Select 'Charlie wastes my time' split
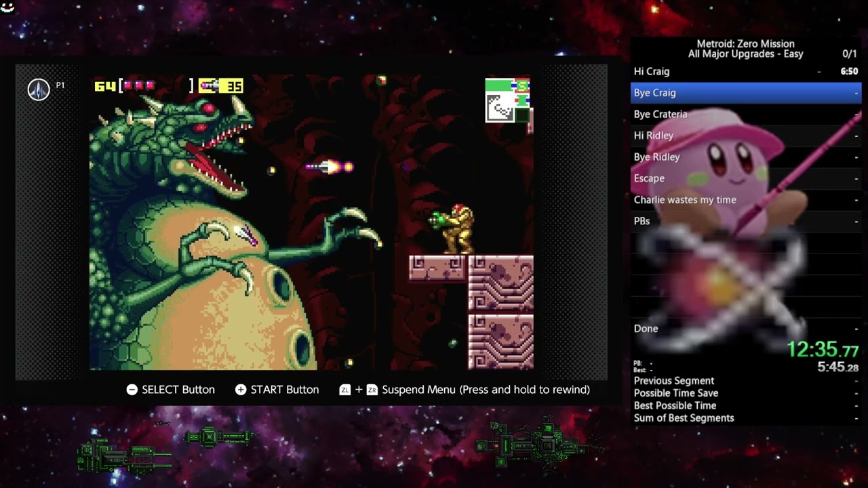The height and width of the screenshot is (488, 868). pos(746,199)
